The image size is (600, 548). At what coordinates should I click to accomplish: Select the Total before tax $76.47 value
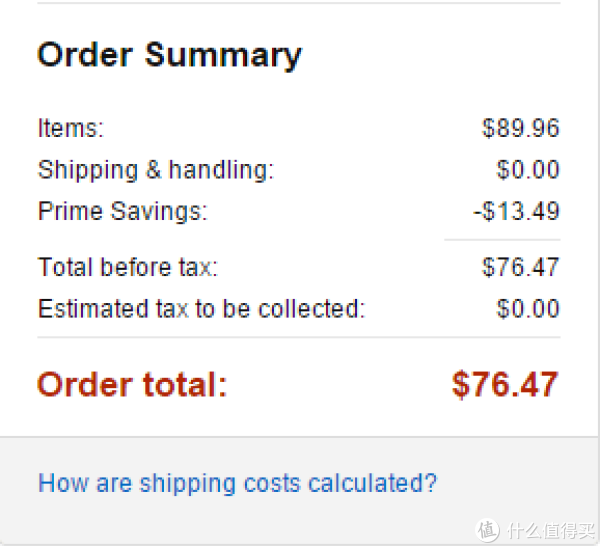click(x=520, y=267)
